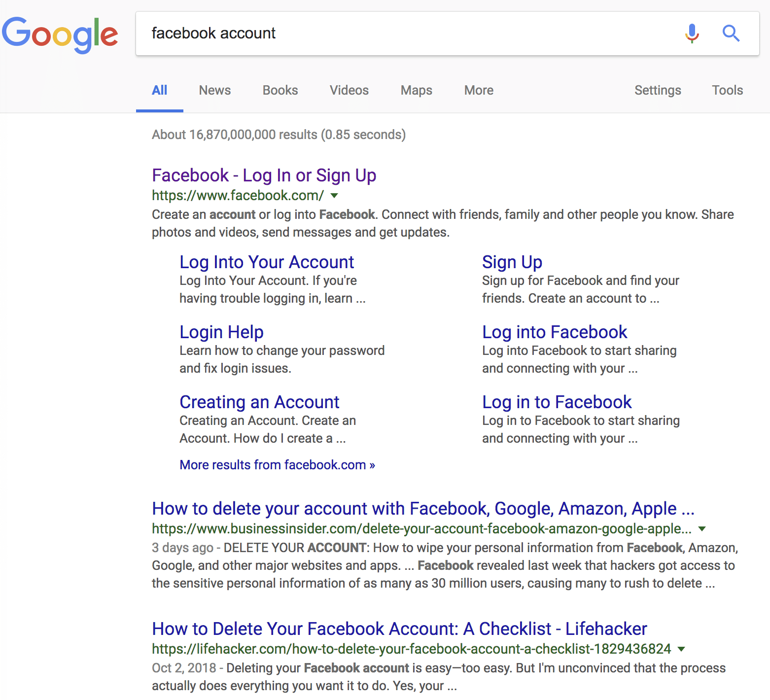This screenshot has height=700, width=770.
Task: Switch to the News tab
Action: [x=215, y=90]
